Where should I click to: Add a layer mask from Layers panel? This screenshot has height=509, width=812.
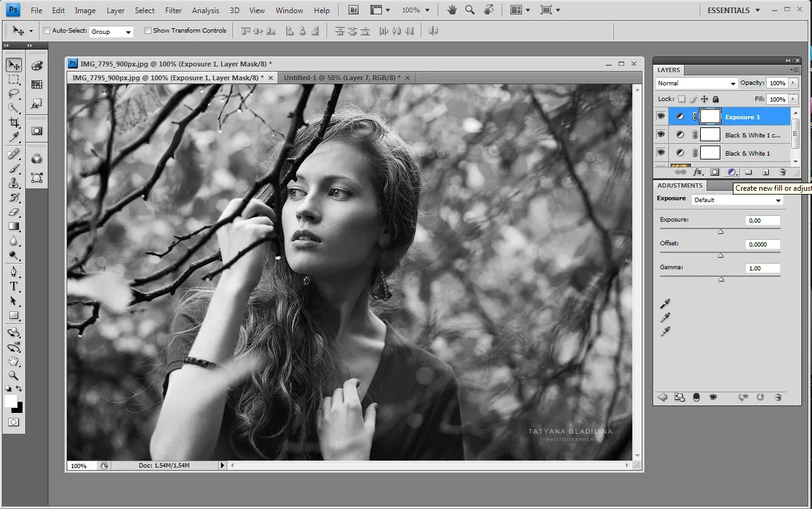coord(715,172)
